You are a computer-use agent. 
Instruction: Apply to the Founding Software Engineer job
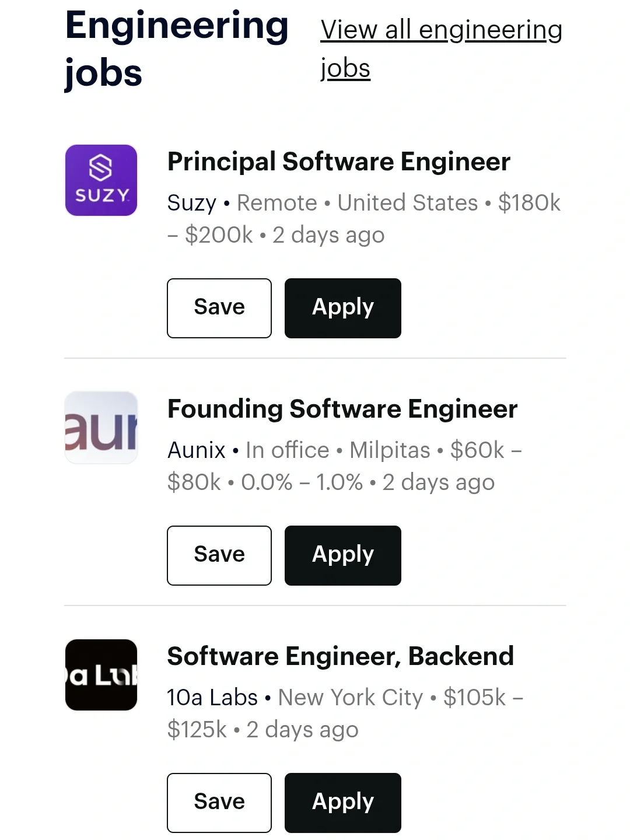tap(343, 555)
